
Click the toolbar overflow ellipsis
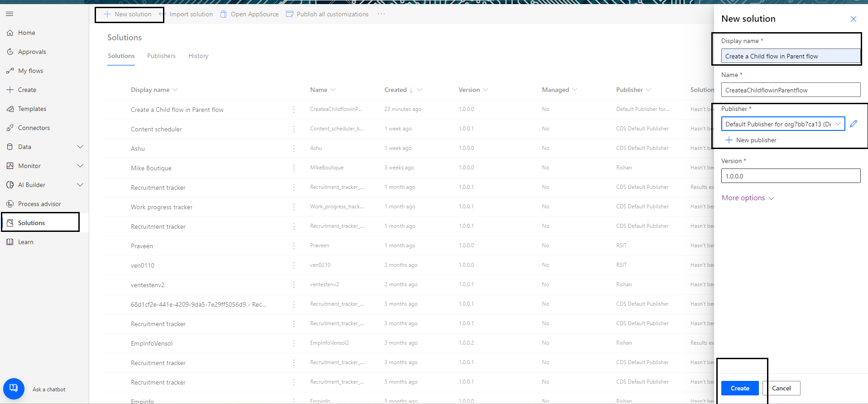(x=381, y=14)
